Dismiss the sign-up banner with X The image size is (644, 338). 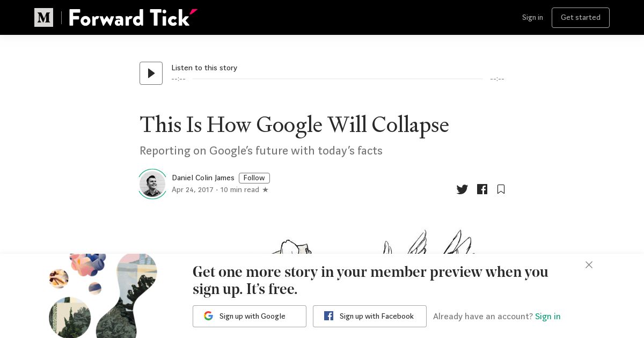coord(589,265)
